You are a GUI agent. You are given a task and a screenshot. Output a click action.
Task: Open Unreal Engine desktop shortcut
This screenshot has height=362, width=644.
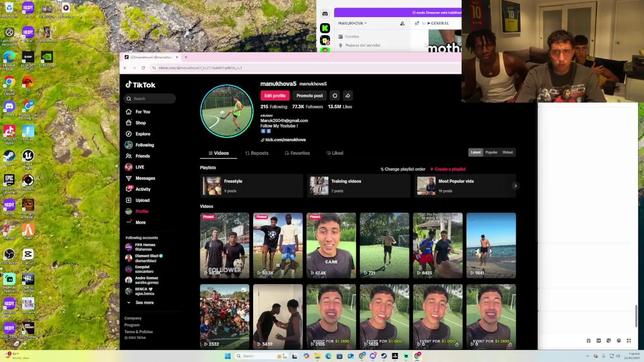pyautogui.click(x=28, y=158)
